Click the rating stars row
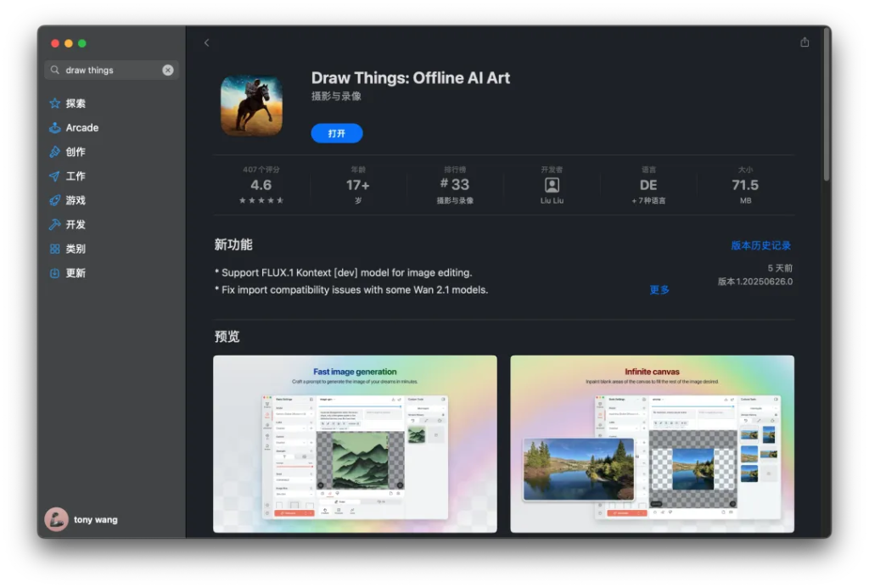This screenshot has height=588, width=869. pyautogui.click(x=261, y=200)
